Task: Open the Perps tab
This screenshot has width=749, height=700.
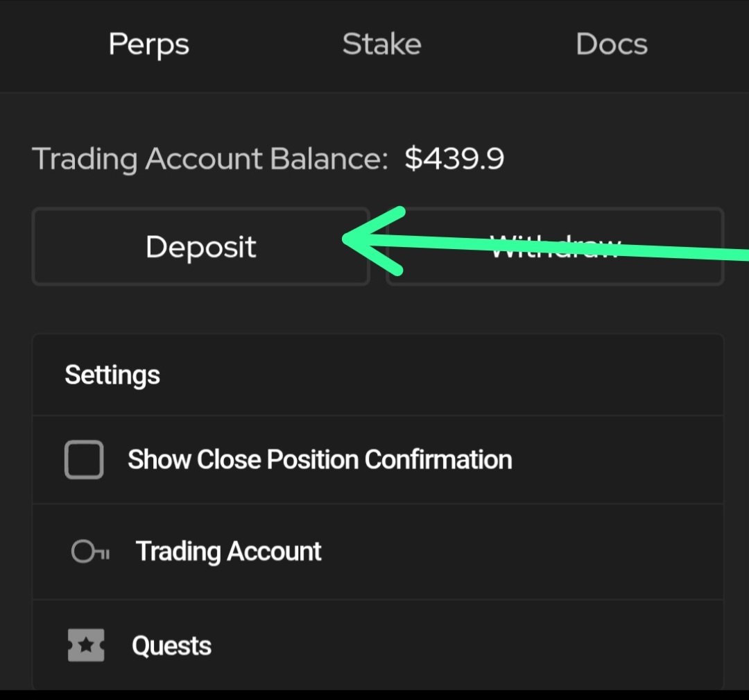Action: (148, 45)
